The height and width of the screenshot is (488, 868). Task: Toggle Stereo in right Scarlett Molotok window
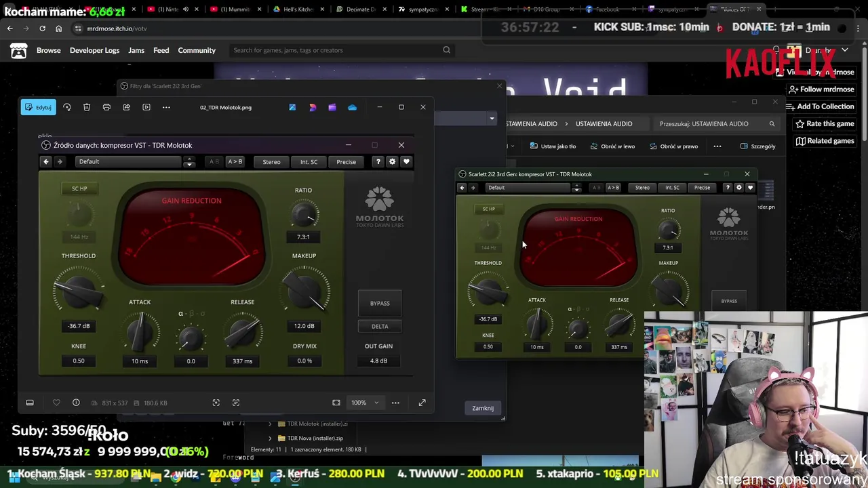coord(642,188)
